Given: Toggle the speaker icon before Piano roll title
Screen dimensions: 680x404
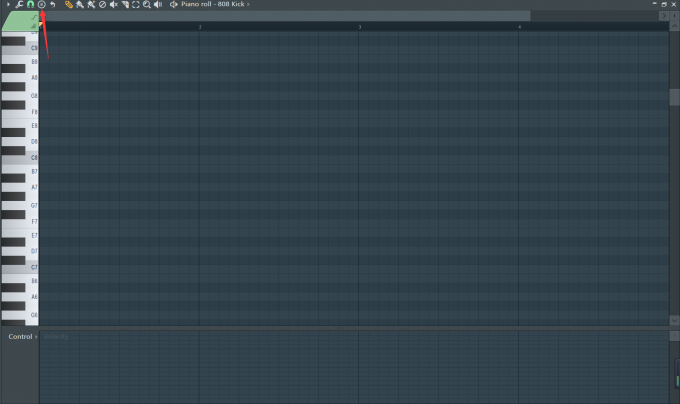Looking at the screenshot, I should pyautogui.click(x=173, y=4).
